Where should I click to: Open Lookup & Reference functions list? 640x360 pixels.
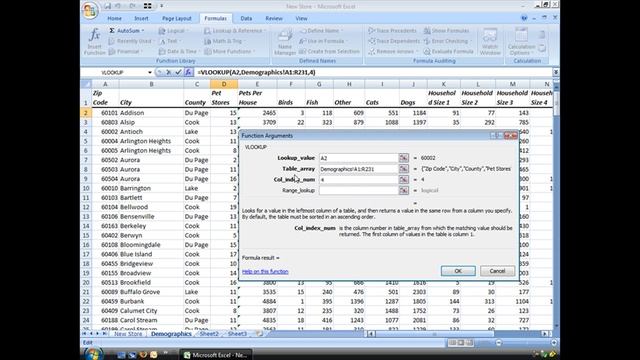(235, 31)
